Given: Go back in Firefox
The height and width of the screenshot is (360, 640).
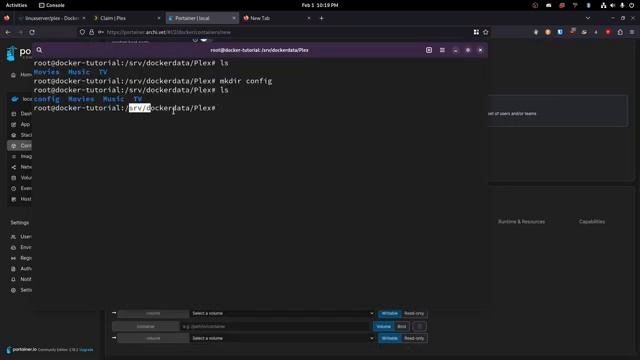Looking at the screenshot, I should pos(8,32).
